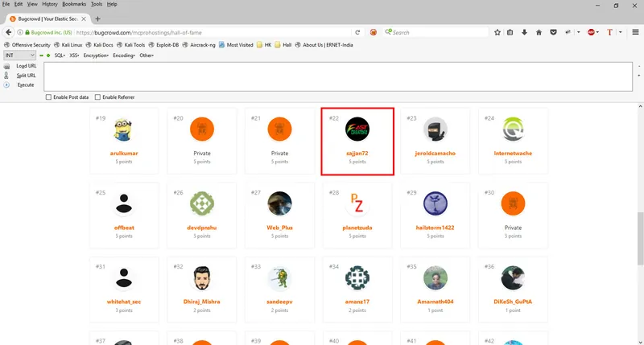This screenshot has width=644, height=345.
Task: Enable Referrer checkbox
Action: [x=97, y=97]
